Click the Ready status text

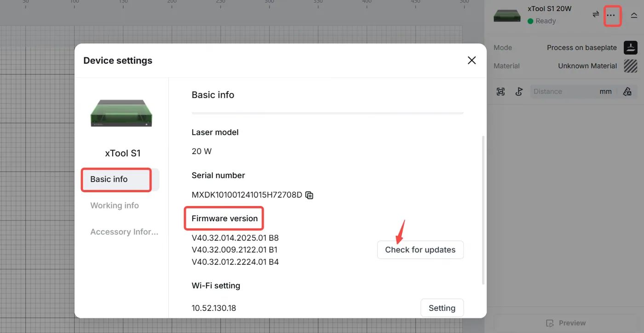click(x=546, y=21)
